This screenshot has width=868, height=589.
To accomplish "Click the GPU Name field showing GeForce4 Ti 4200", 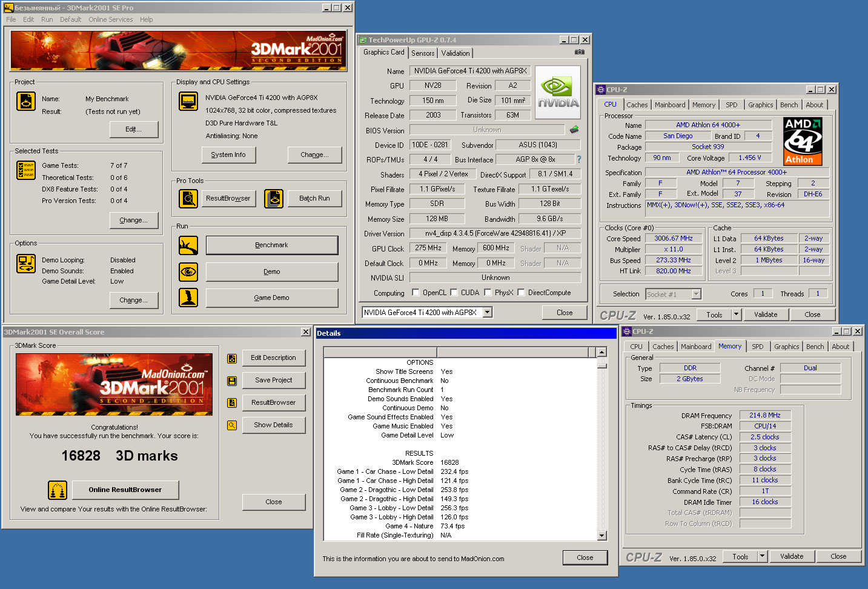I will 470,71.
